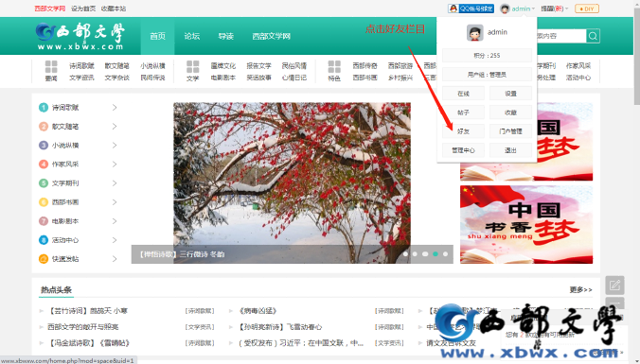Click 退出 to log out

point(510,150)
